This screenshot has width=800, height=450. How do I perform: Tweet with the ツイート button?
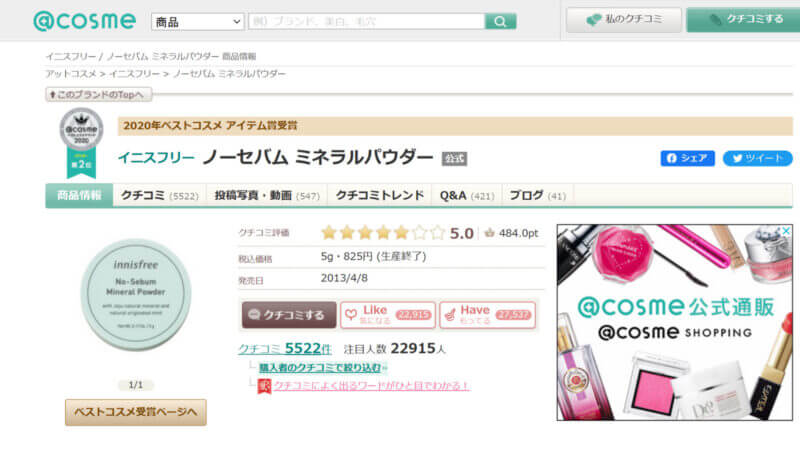pyautogui.click(x=757, y=158)
